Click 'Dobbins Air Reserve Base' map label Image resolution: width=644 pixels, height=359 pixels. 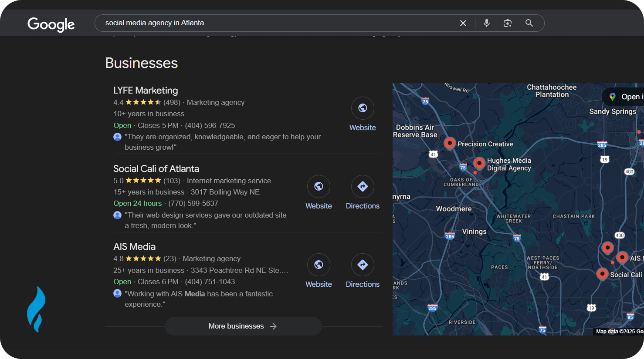(415, 131)
